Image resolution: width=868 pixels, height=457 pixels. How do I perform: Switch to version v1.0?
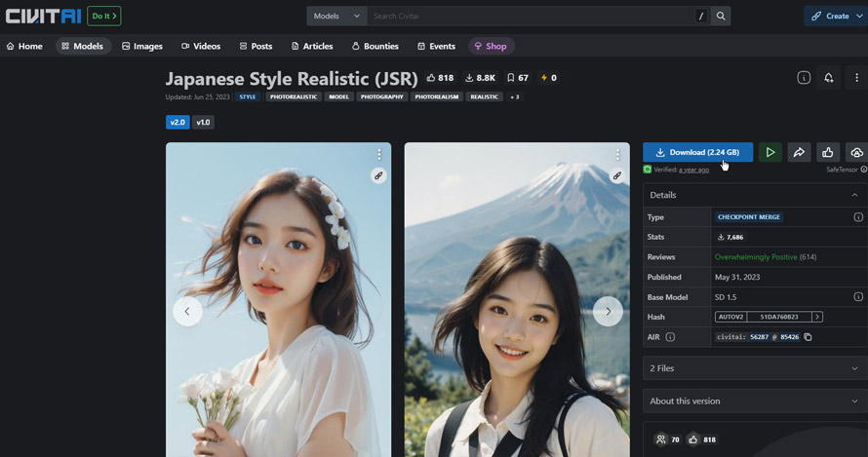[203, 123]
